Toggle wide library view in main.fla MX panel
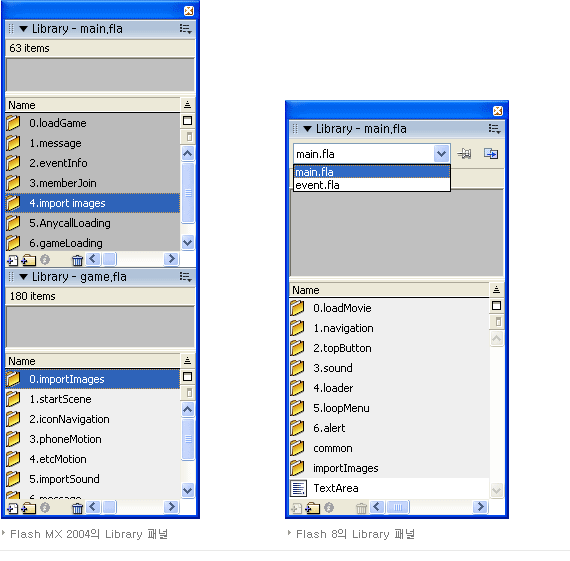 187,121
